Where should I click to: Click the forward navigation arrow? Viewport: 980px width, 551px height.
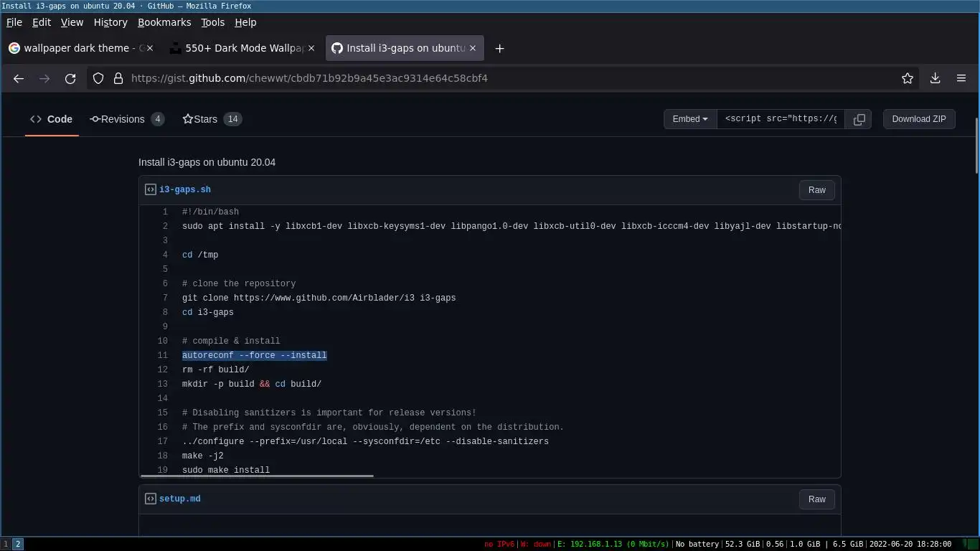(44, 78)
